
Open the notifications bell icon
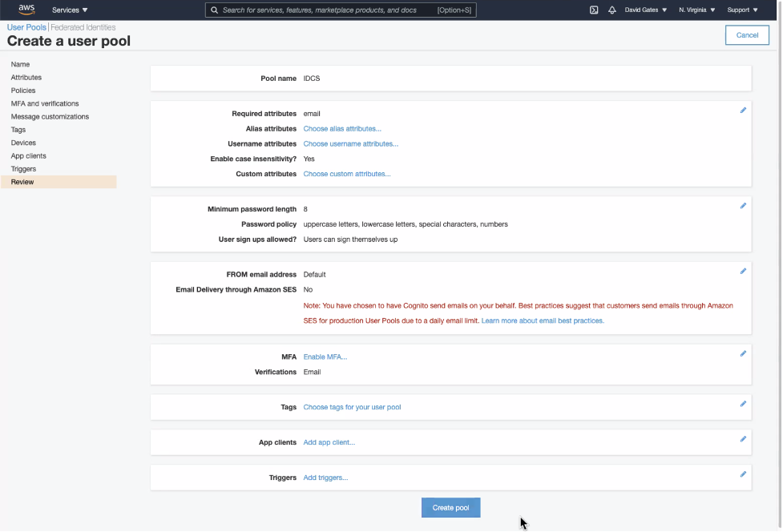tap(612, 10)
